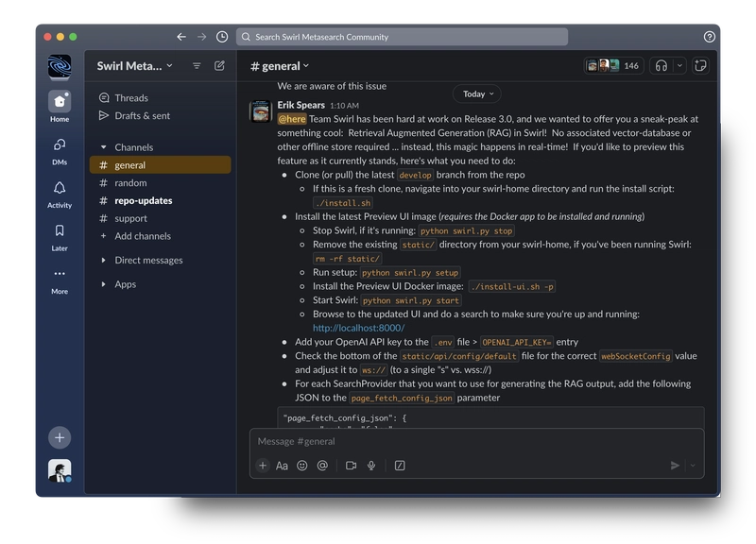
Task: Open attachment plus in message composer
Action: click(x=263, y=465)
